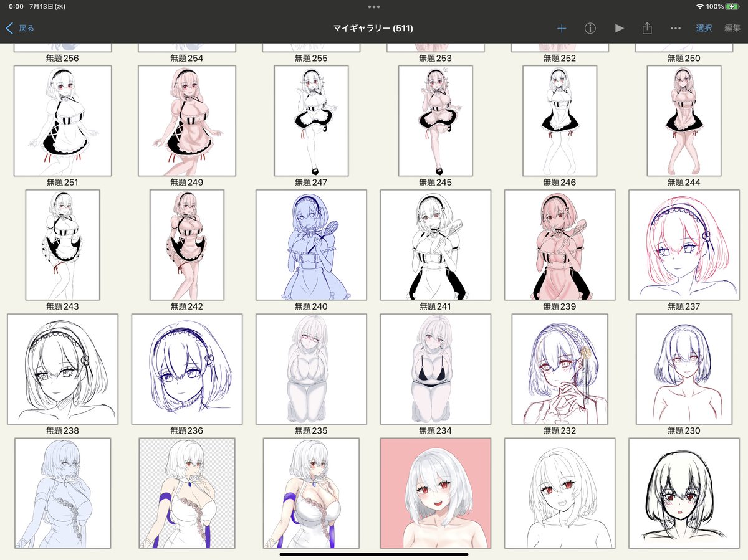Open the share sheet icon
Viewport: 748px width, 560px height.
tap(648, 28)
